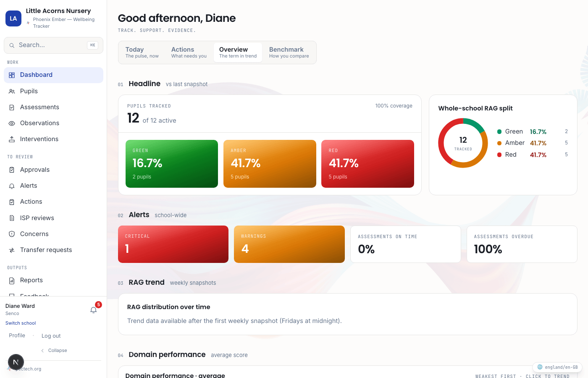Viewport: 588px width, 378px height.
Task: Click the Amber legend row
Action: (533, 143)
